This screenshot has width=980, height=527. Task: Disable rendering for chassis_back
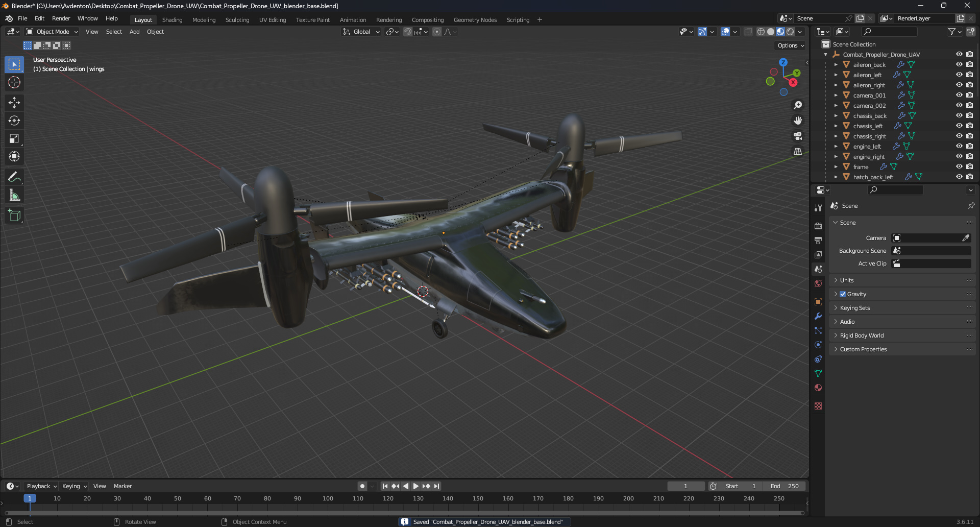point(970,116)
